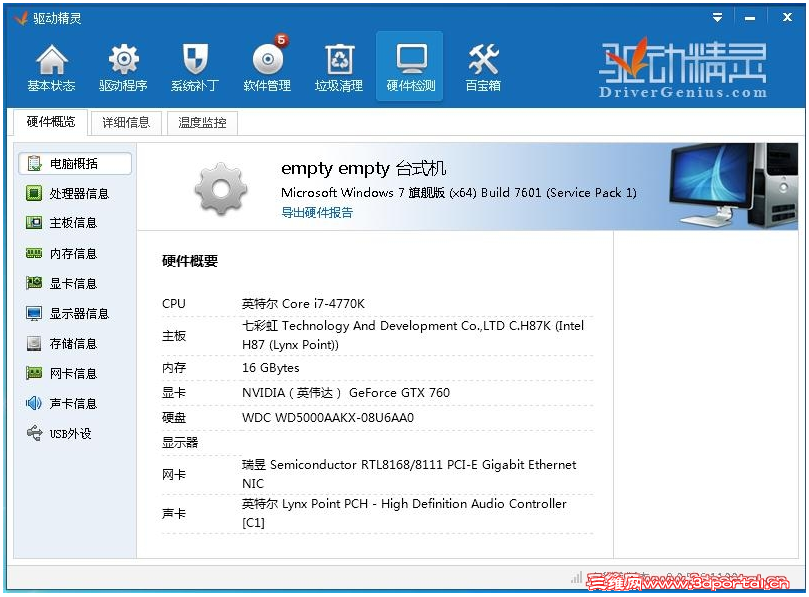809x597 pixels.
Task: Select the 硬件检测 monitor icon
Action: pyautogui.click(x=410, y=66)
